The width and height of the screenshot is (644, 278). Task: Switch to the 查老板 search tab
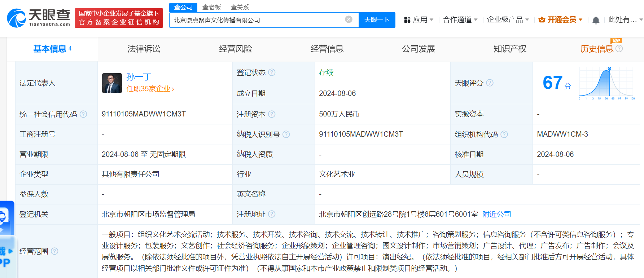point(211,7)
